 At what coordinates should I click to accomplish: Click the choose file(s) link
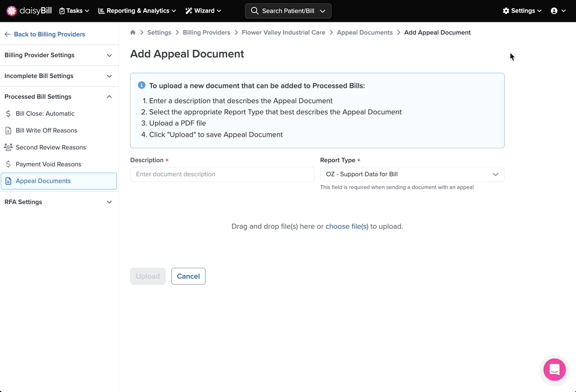tap(347, 226)
